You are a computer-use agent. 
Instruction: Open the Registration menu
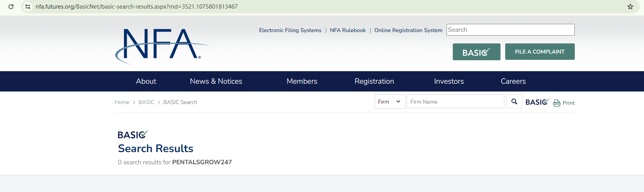pyautogui.click(x=374, y=81)
